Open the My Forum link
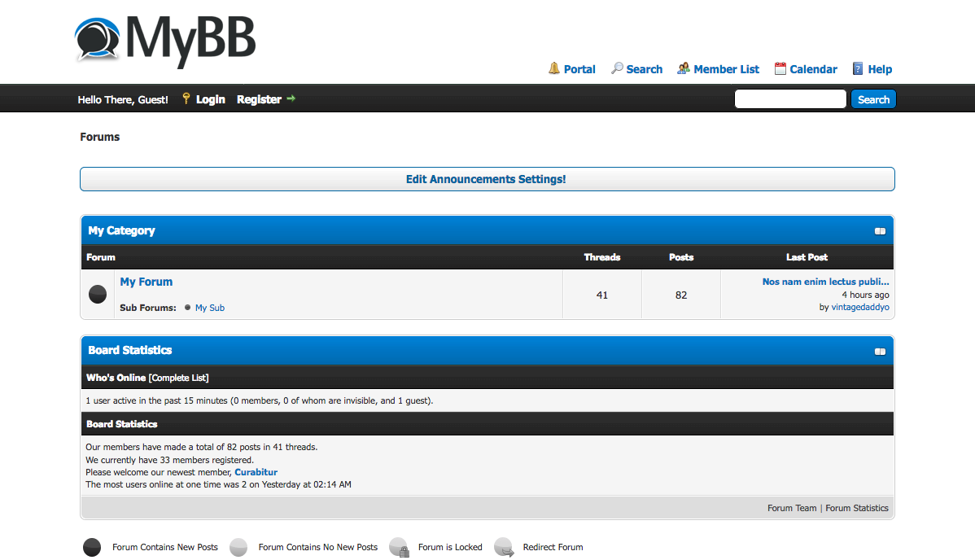The width and height of the screenshot is (975, 560). [146, 282]
